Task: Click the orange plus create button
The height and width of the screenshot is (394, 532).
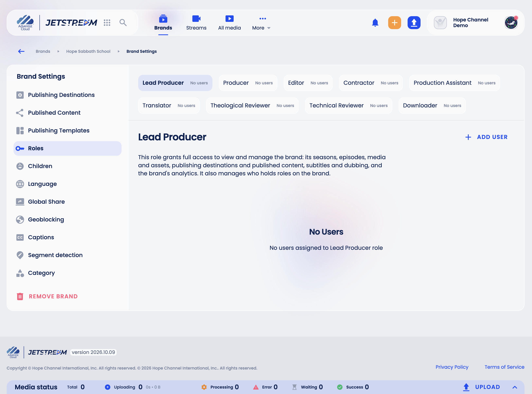Action: [x=394, y=23]
